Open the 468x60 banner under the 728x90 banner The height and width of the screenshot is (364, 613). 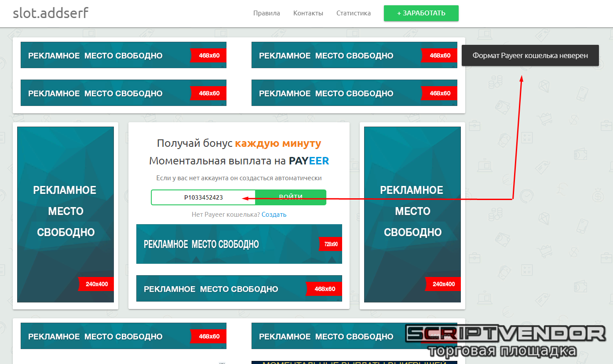tap(239, 288)
